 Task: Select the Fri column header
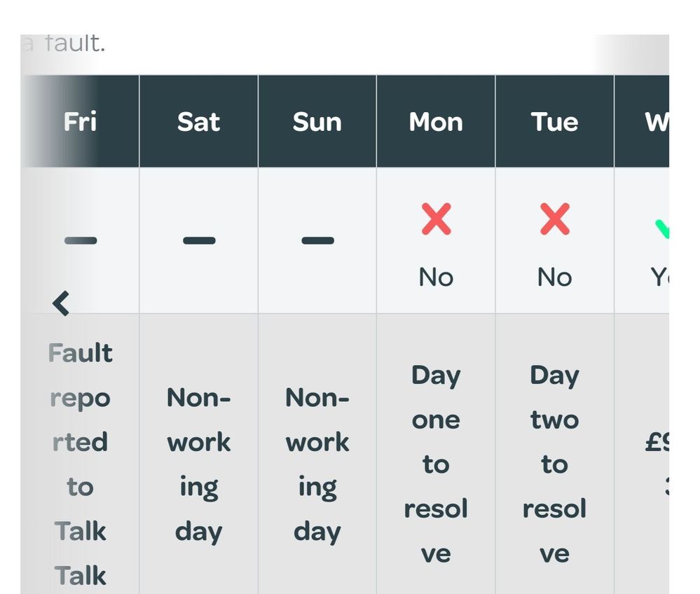[80, 121]
